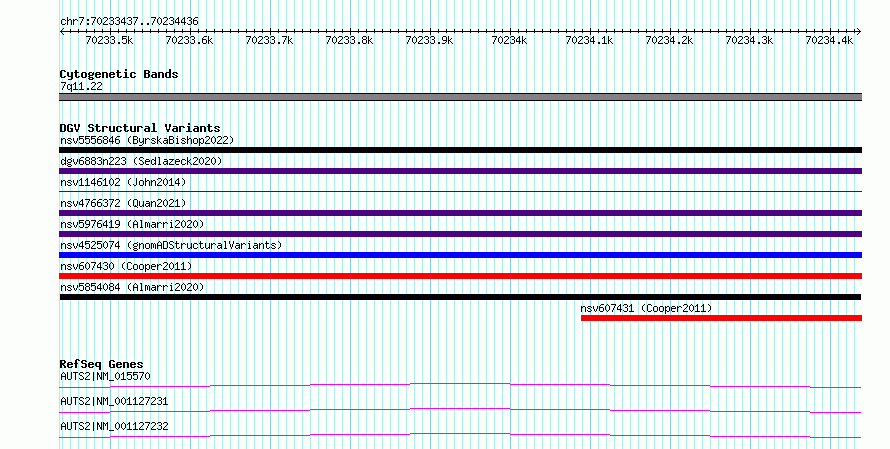Click the nsv5976419 purple variant bar
The image size is (890, 449).
[460, 234]
